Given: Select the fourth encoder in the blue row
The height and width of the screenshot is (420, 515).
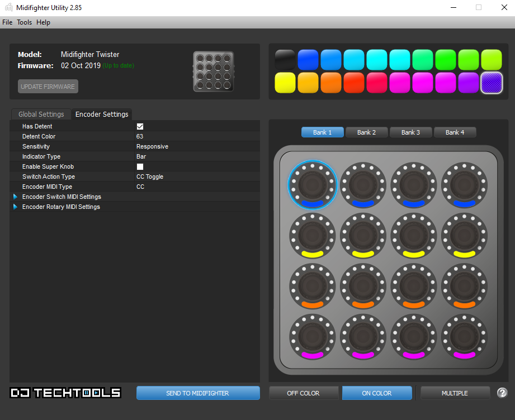Looking at the screenshot, I should 464,185.
